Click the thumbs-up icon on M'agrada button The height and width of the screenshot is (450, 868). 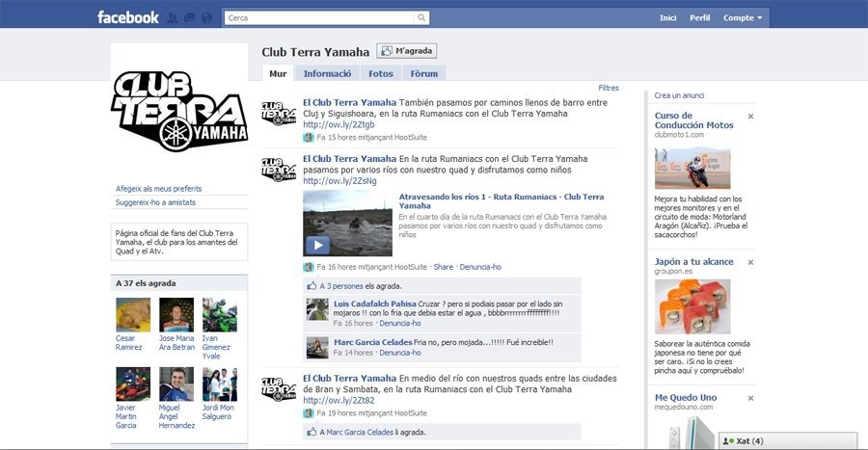387,51
